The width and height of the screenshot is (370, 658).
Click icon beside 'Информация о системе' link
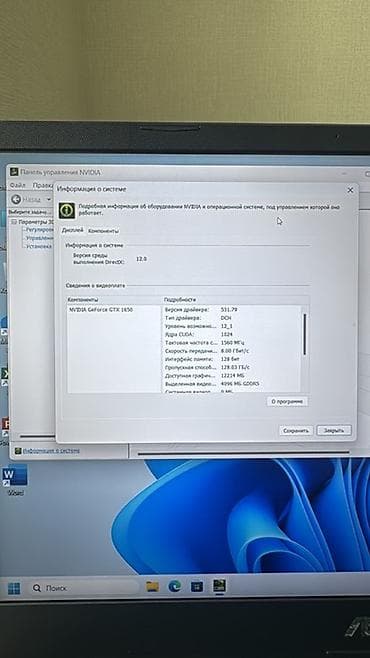click(18, 451)
